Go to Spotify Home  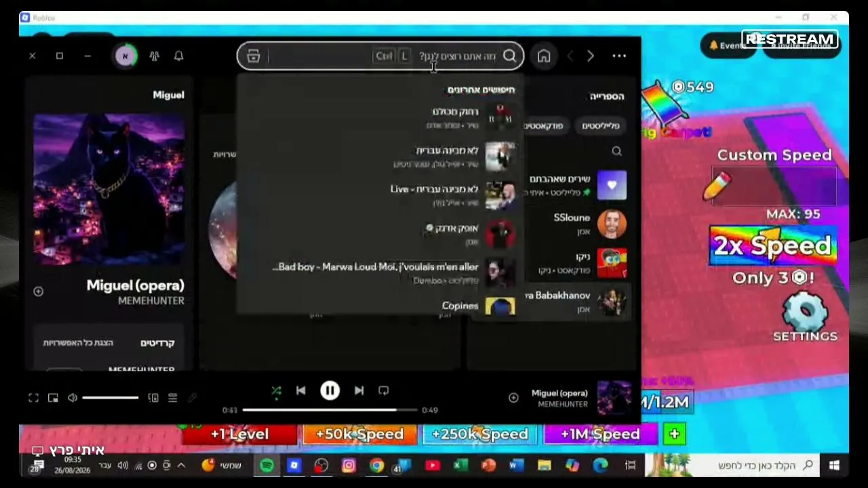(544, 56)
